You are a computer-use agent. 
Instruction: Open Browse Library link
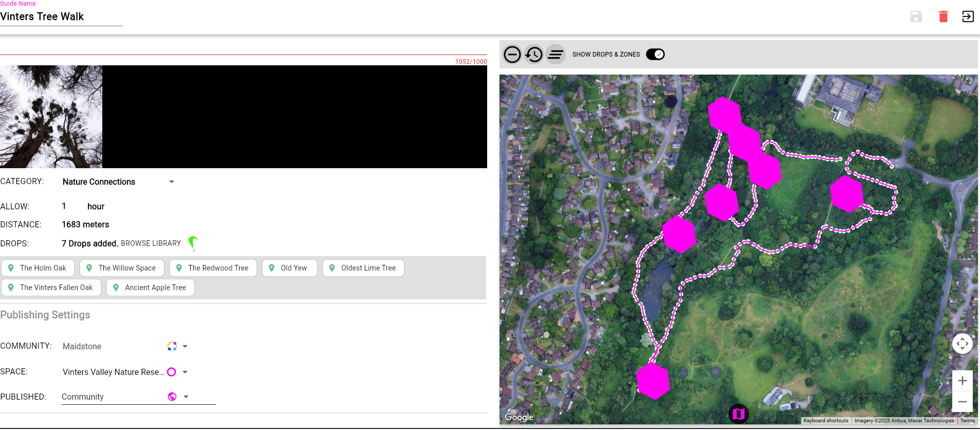[151, 243]
